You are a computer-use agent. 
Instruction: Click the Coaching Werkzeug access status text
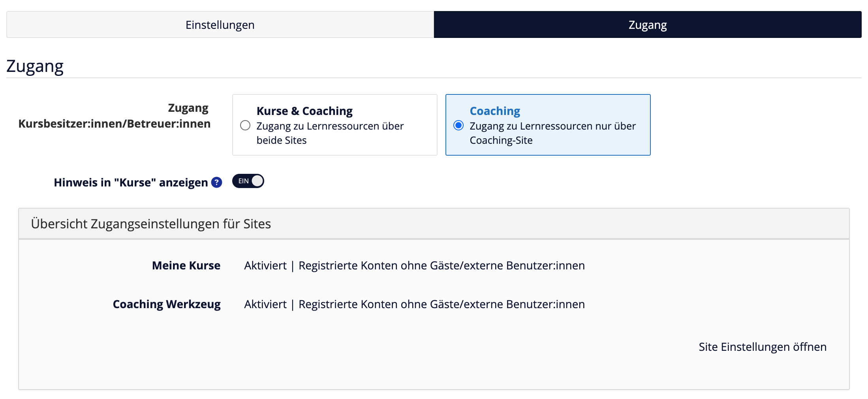pos(414,304)
